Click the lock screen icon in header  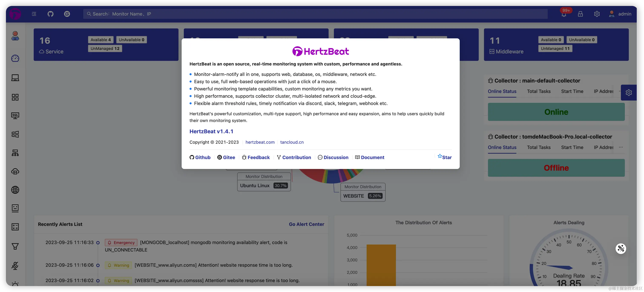580,14
